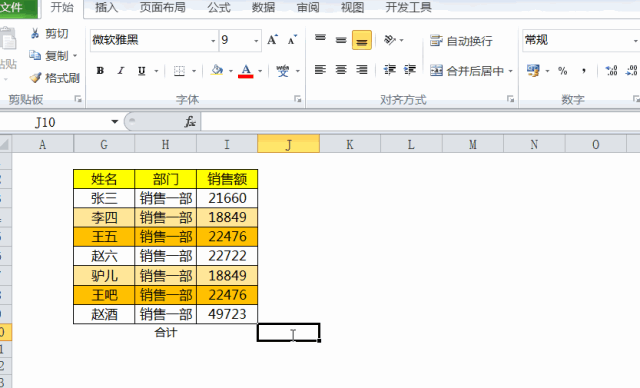Select the 销售额 header cell
The image size is (640, 388).
coord(227,179)
